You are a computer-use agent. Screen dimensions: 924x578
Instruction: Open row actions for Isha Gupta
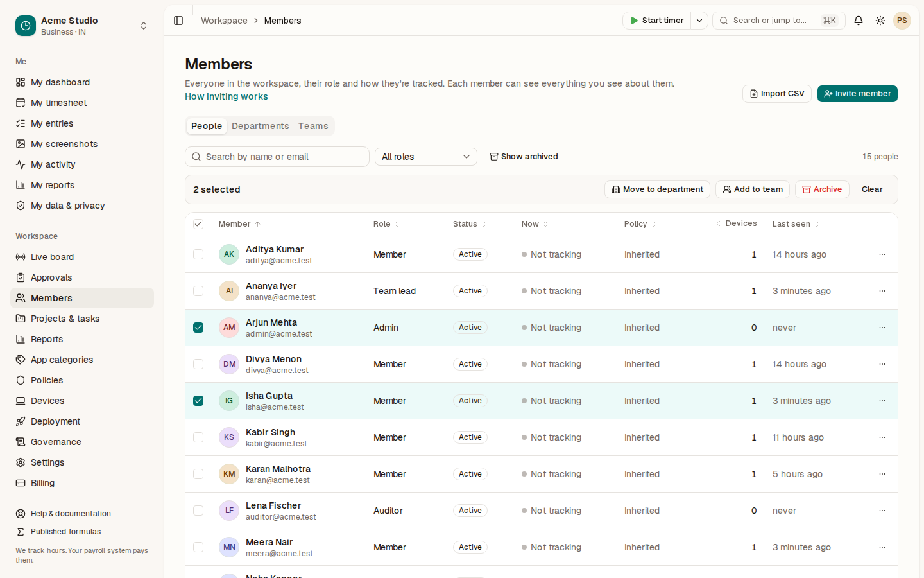[882, 401]
